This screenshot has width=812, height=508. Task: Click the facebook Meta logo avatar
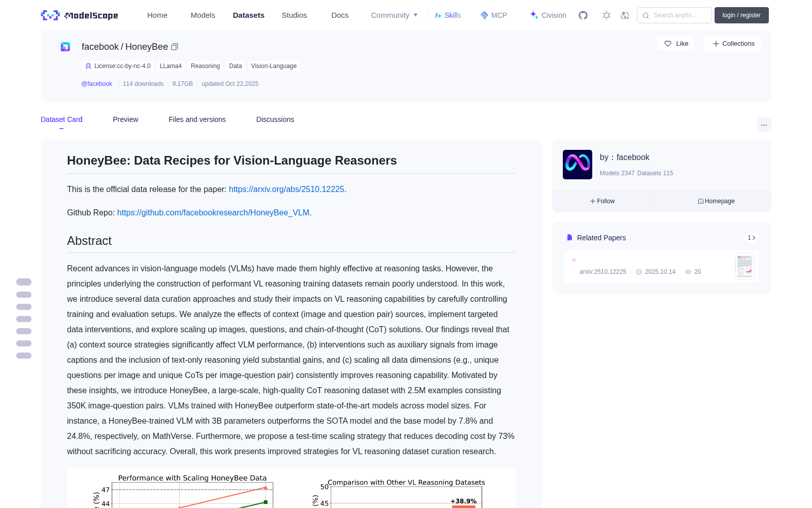[578, 165]
